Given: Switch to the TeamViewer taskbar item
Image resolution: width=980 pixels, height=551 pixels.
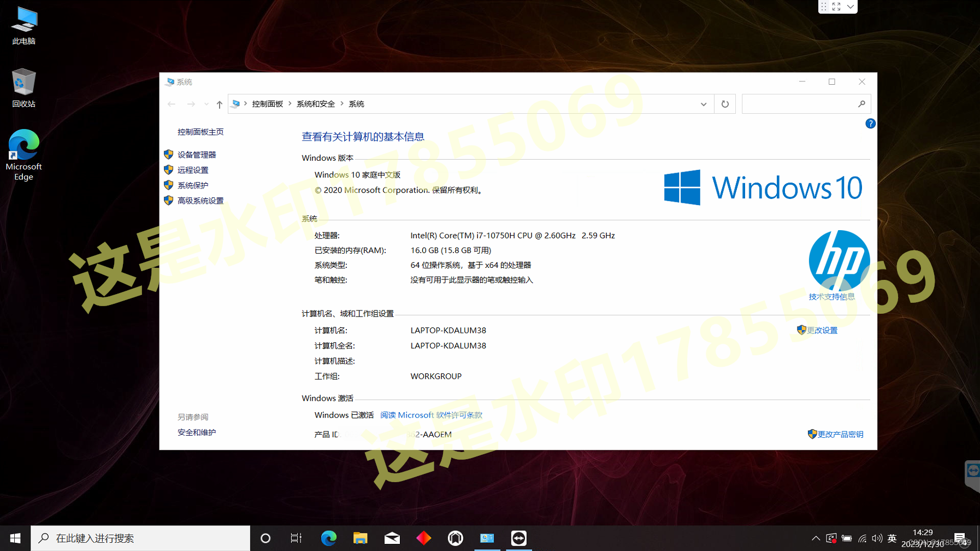Looking at the screenshot, I should click(519, 538).
